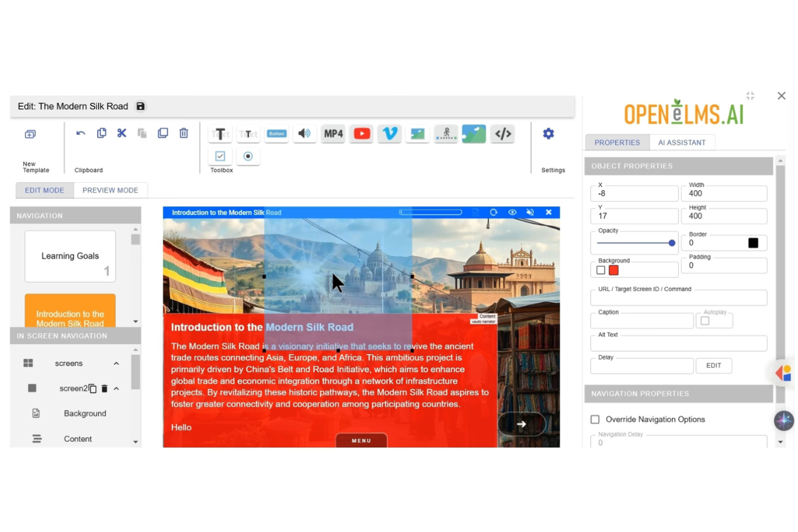798x532 pixels.
Task: Add a radio button element
Action: click(x=248, y=156)
